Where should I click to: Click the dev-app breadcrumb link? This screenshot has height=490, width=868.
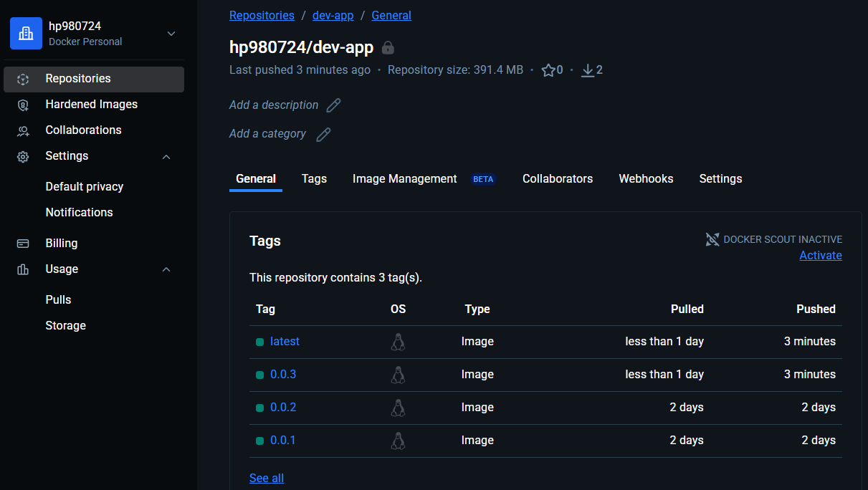333,15
